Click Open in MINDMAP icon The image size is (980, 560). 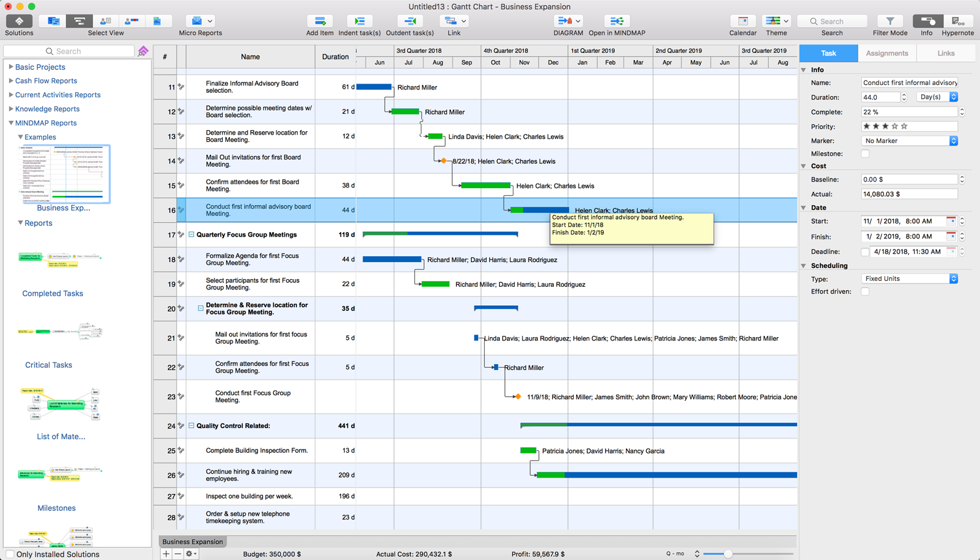coord(616,22)
